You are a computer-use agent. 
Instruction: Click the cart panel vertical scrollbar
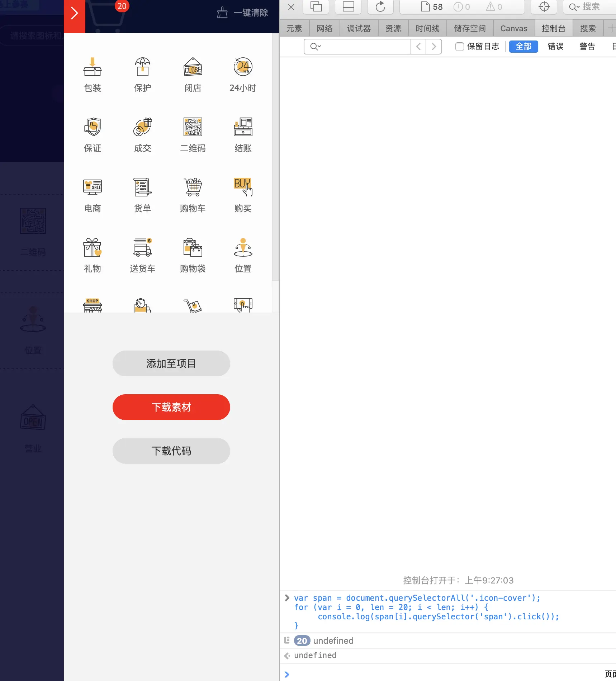[x=275, y=158]
